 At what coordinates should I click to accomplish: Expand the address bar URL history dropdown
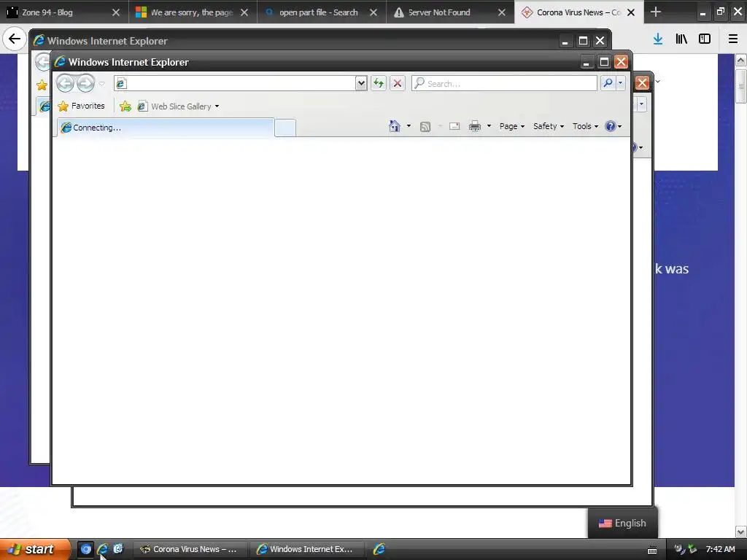[x=361, y=83]
